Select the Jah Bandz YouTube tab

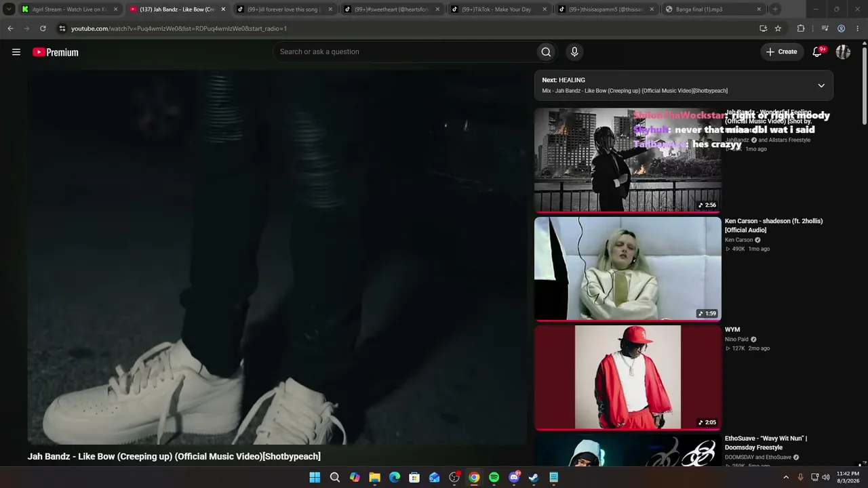click(178, 9)
